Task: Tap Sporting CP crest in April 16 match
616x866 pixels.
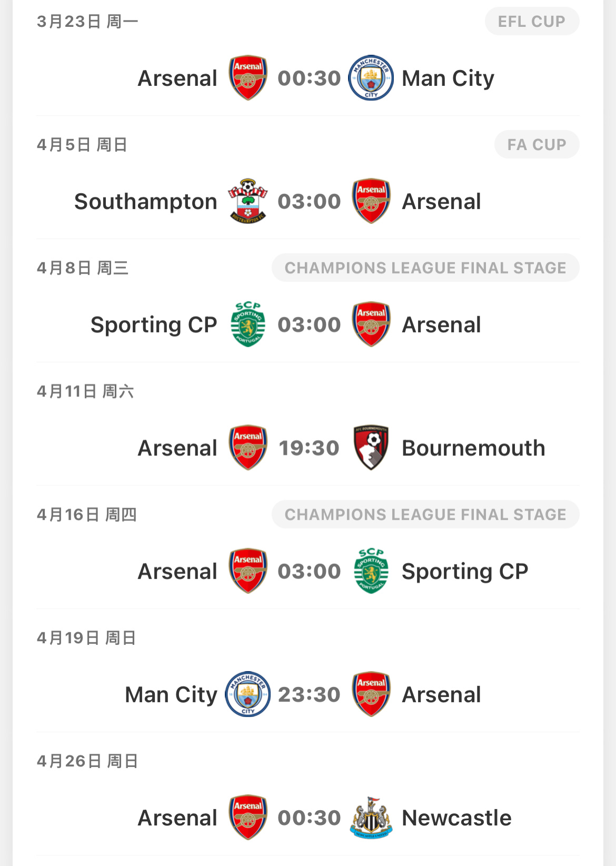Action: pyautogui.click(x=371, y=571)
